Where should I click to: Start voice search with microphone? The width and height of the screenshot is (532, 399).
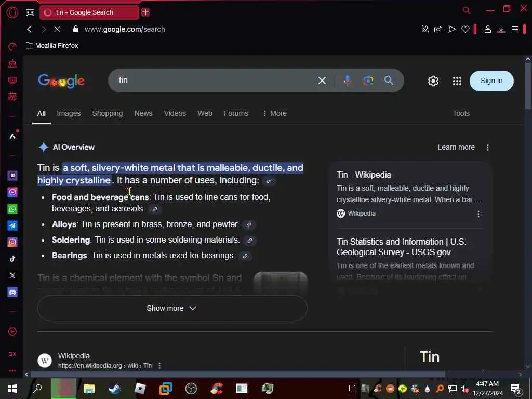click(x=347, y=81)
